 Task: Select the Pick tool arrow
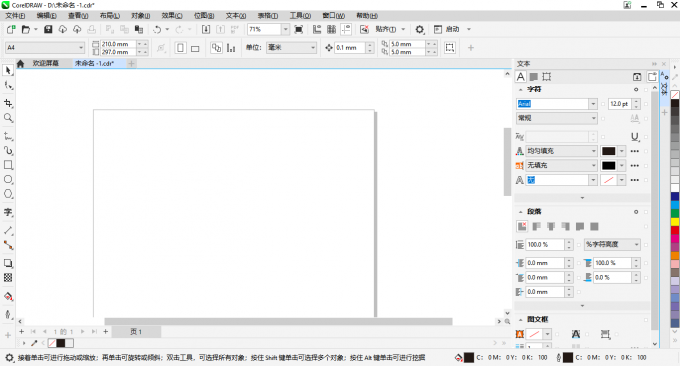8,70
